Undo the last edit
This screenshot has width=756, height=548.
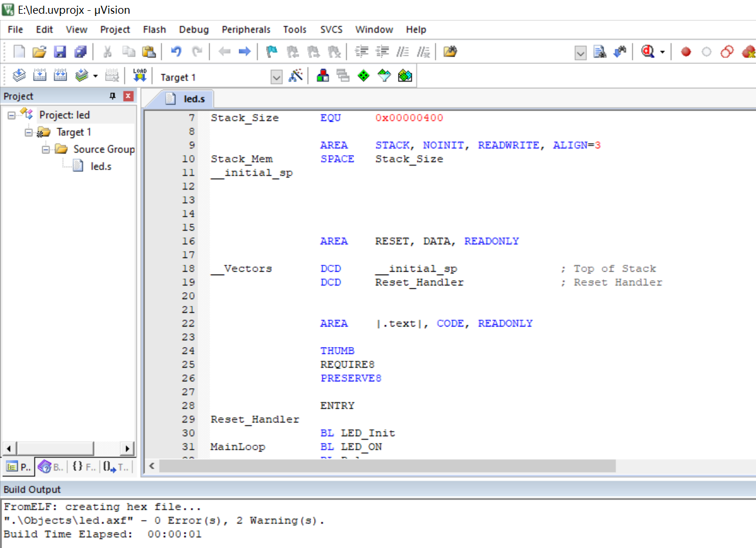176,52
